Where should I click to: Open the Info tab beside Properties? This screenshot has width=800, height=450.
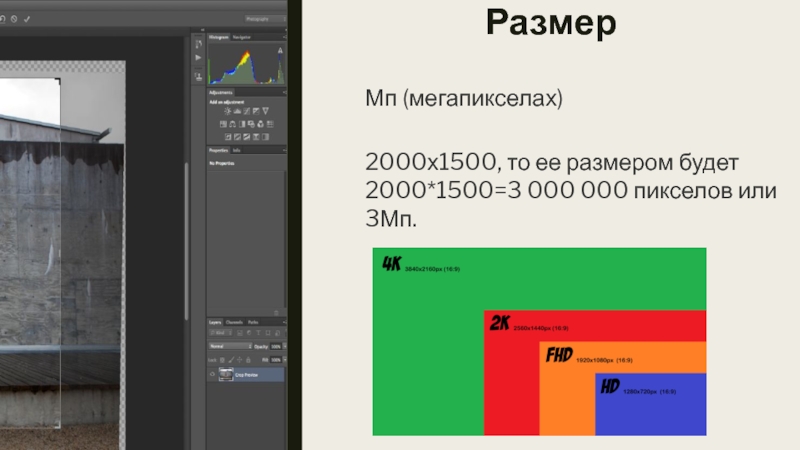(236, 150)
